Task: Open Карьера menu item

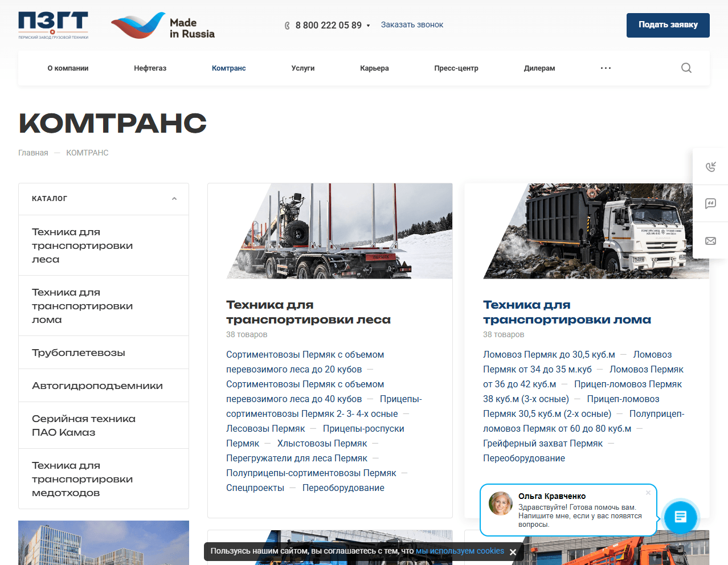Action: (374, 68)
